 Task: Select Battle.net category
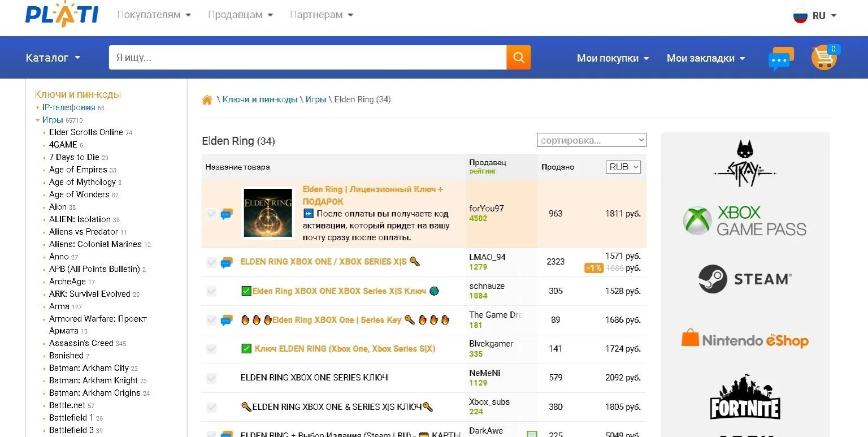(x=67, y=405)
